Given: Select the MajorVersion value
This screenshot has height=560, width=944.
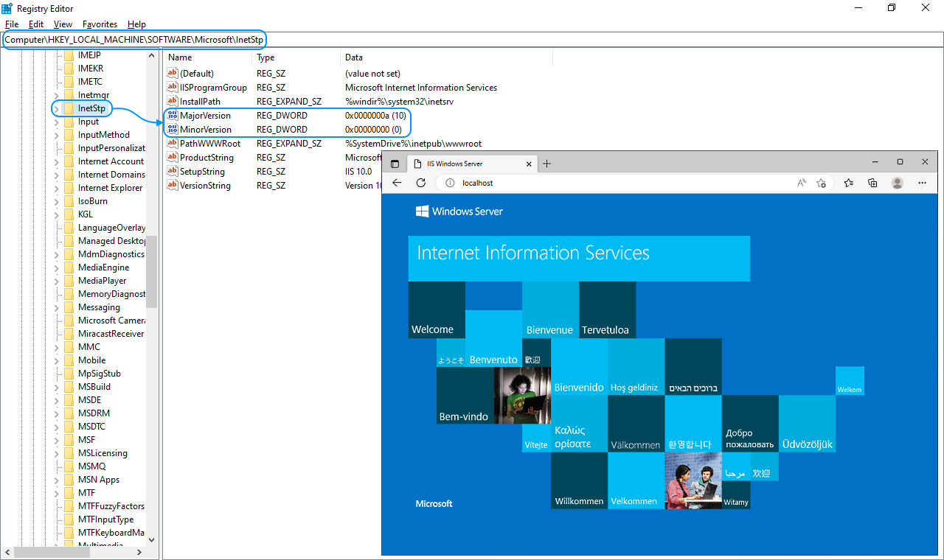Looking at the screenshot, I should pyautogui.click(x=205, y=115).
